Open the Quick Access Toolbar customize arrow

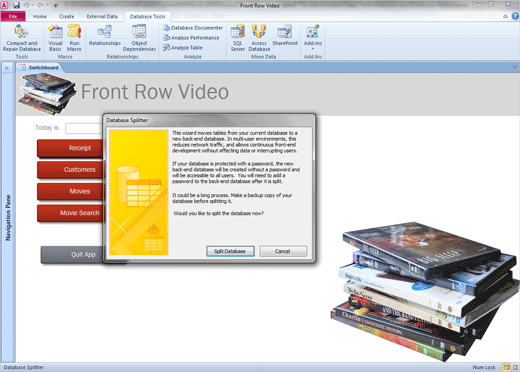(56, 5)
